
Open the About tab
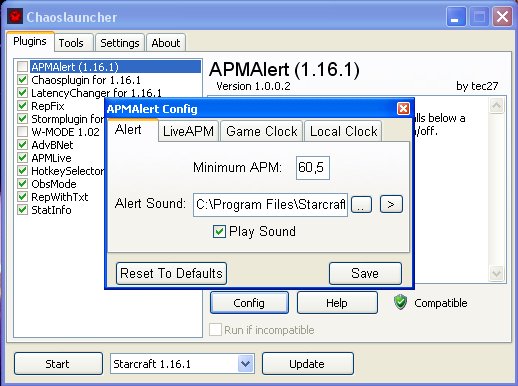tap(166, 43)
